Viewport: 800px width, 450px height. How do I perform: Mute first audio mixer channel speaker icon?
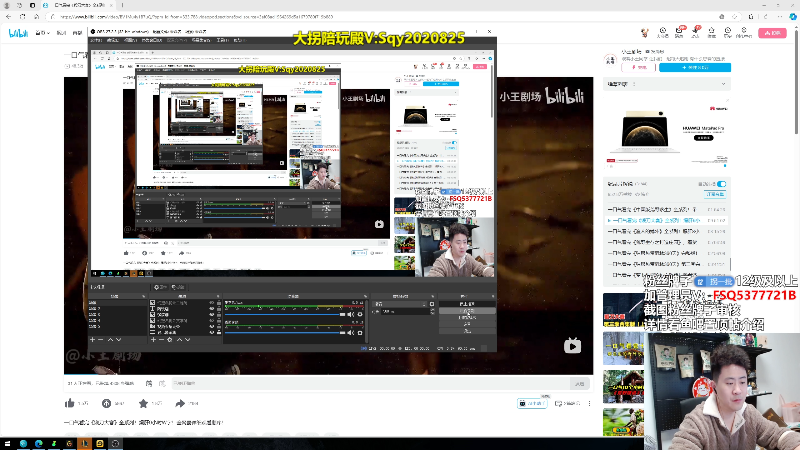(x=351, y=314)
